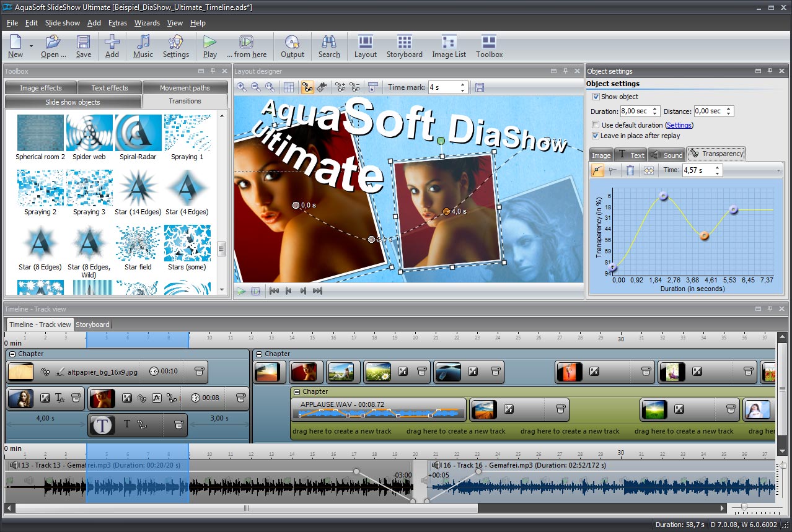This screenshot has width=792, height=532.
Task: Collapse the first Chapter in timeline
Action: coord(12,354)
